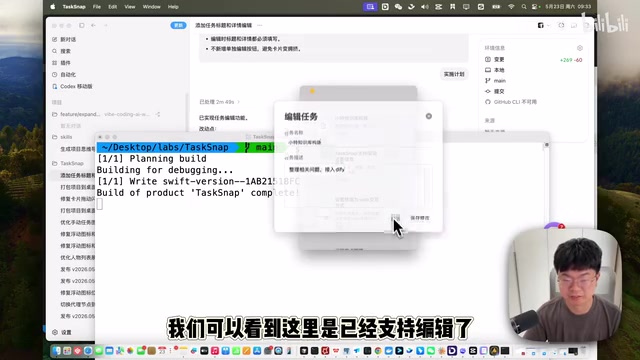Open the editor app dropdown at top right

(x=543, y=25)
